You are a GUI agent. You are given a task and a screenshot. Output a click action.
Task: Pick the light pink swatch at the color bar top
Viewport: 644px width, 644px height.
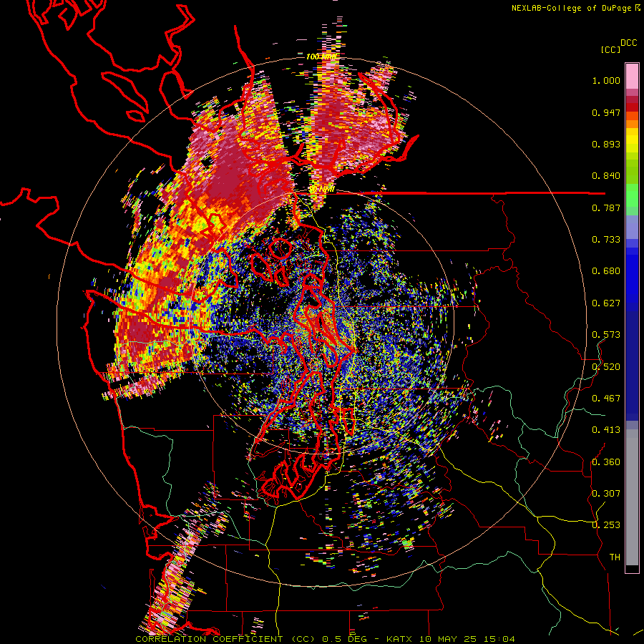632,76
